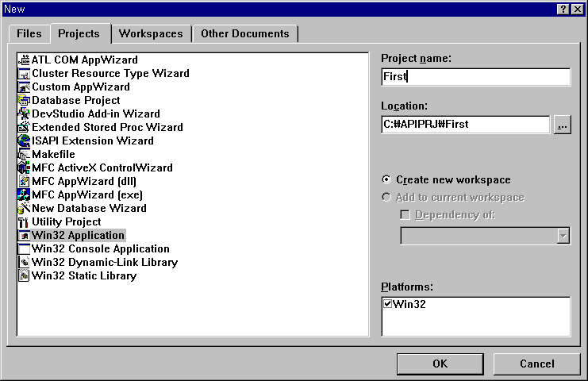Pick DevStudio Add-in Wizard text
This screenshot has width=588, height=381.
pos(96,114)
